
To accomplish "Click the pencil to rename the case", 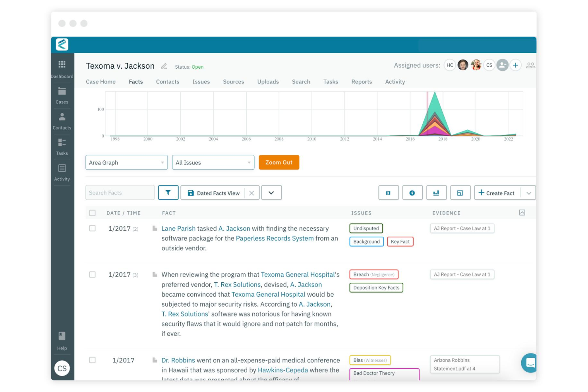I will [164, 66].
